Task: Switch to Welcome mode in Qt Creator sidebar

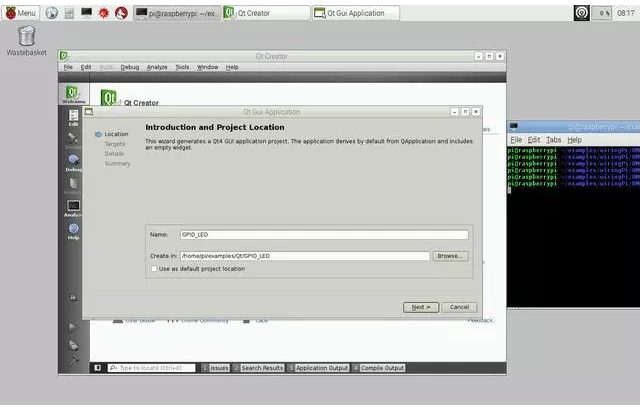Action: coord(73,94)
